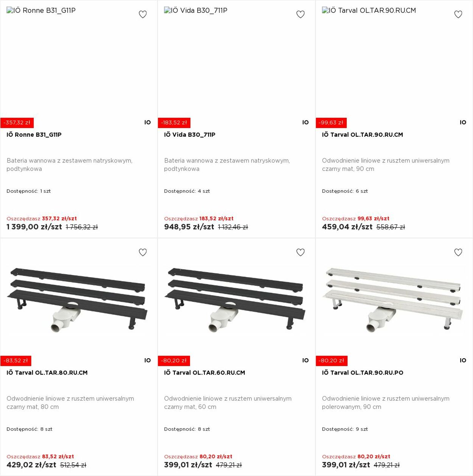Click heart icon for Tarval OL.TAR.90.RU.CM
Viewport: 473px width, 476px height.
click(458, 14)
